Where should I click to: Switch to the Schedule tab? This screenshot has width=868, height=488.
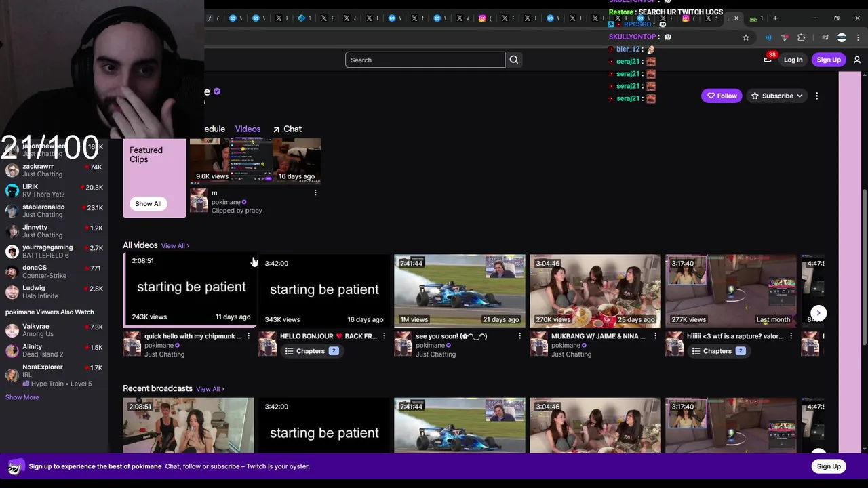coord(214,129)
